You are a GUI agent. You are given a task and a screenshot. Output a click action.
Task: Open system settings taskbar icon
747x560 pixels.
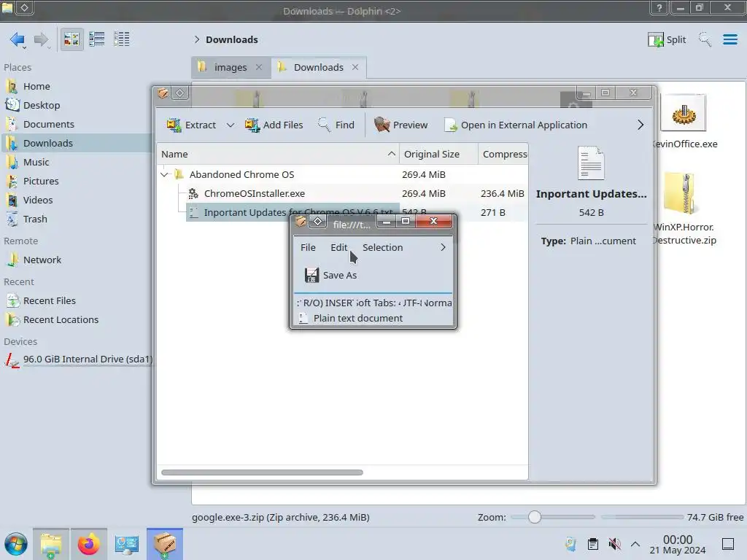127,544
